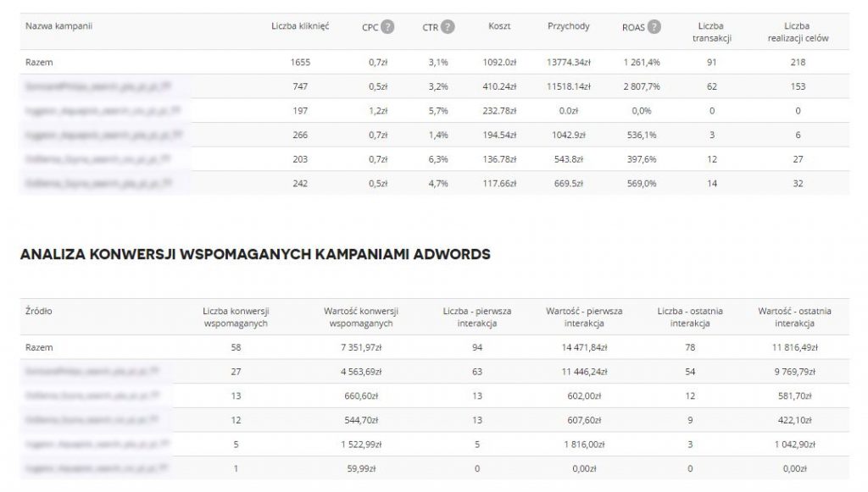Click 'Wartość - ostatnia interakcja' column header
868x492 pixels.
click(794, 318)
